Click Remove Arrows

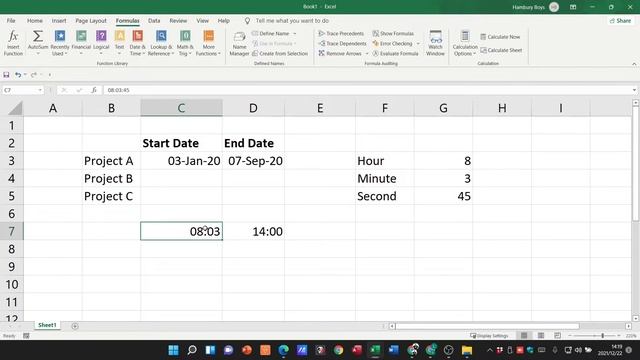tap(340, 53)
